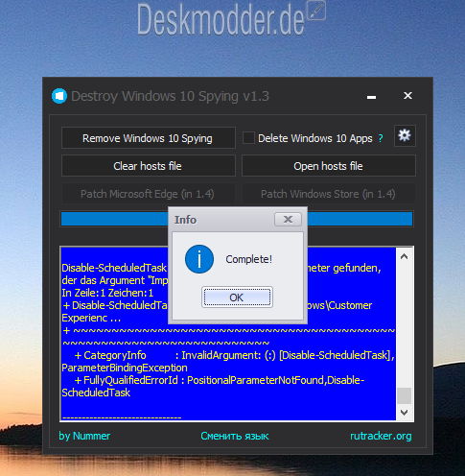Click the question mark help next to Delete Apps
Image resolution: width=465 pixels, height=476 pixels.
[x=381, y=138]
